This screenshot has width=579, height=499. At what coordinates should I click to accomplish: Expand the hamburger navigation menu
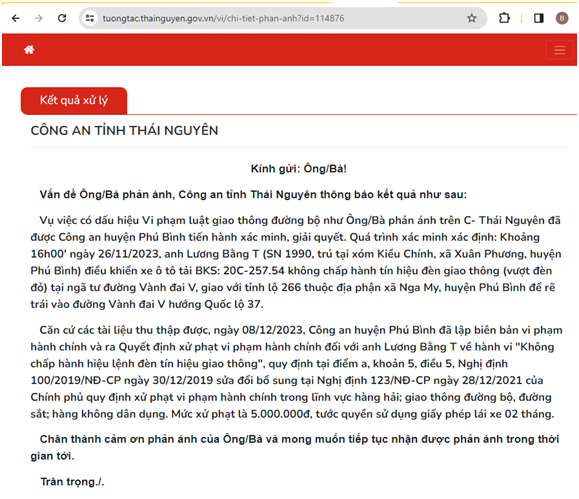560,50
